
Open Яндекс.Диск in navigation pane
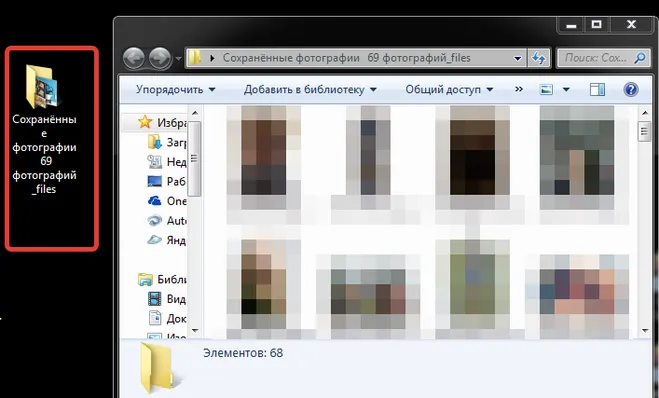pos(166,240)
